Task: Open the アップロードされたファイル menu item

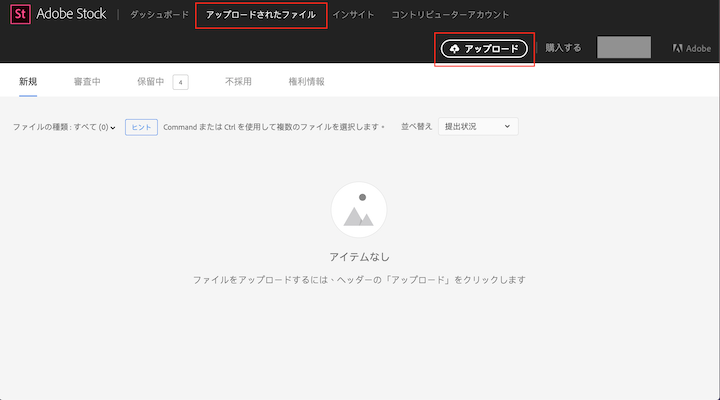Action: point(261,15)
